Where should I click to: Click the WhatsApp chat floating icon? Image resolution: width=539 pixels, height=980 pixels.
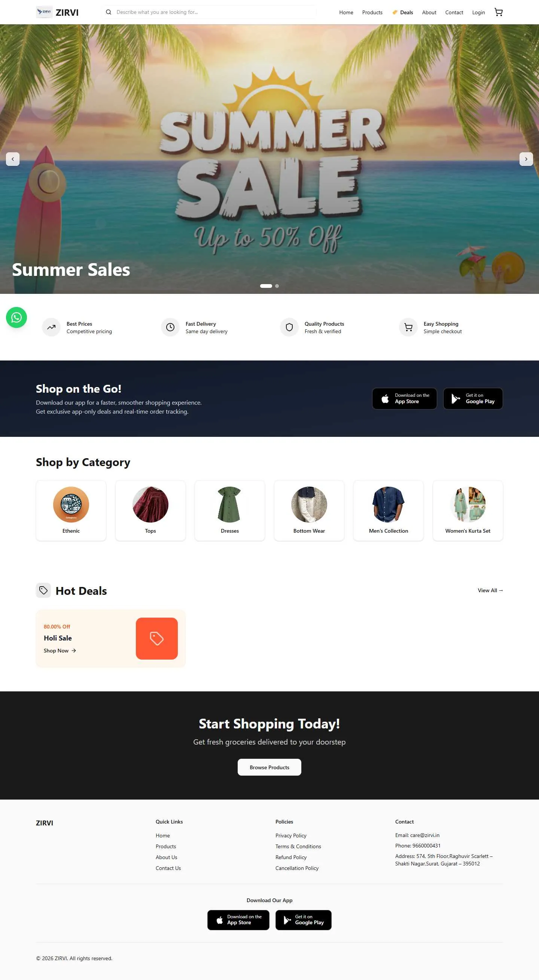coord(16,317)
